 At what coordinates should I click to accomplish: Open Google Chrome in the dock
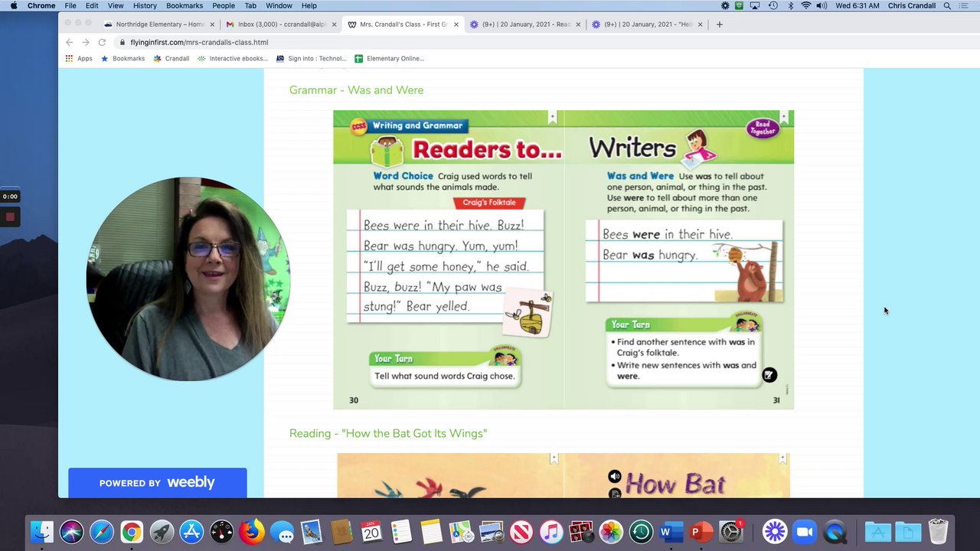point(132,531)
